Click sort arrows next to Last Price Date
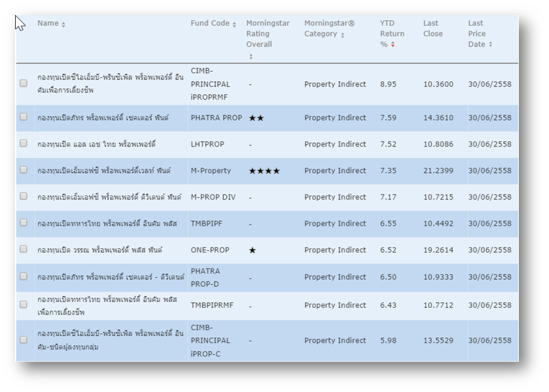Viewport: 549px width, 392px height. (490, 45)
